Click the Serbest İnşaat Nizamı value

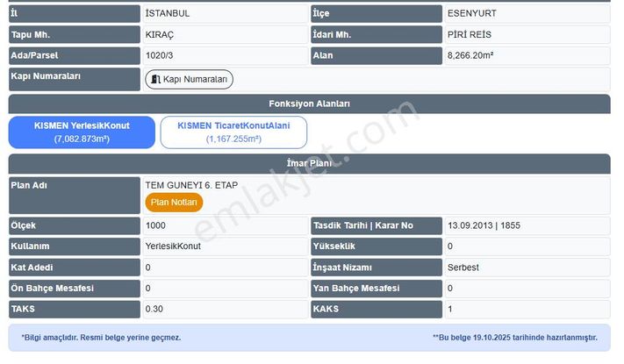pos(464,268)
